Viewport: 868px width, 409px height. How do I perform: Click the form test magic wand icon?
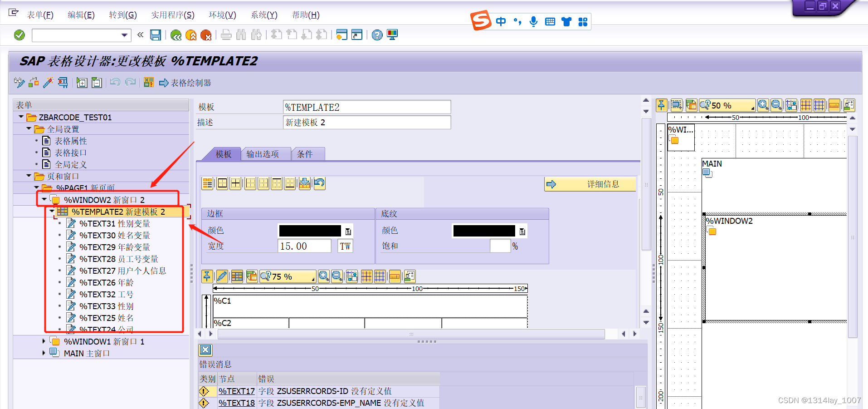pyautogui.click(x=48, y=82)
